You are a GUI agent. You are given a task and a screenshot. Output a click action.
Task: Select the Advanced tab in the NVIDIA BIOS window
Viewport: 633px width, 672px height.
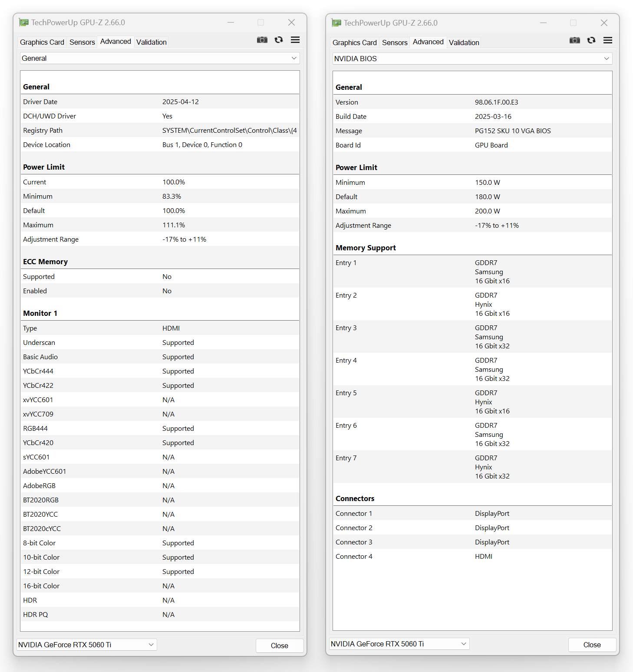click(x=428, y=42)
